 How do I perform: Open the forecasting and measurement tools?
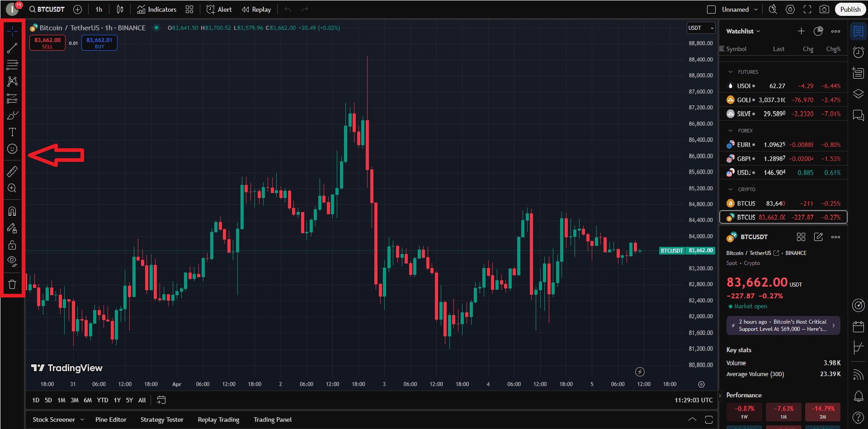tap(12, 99)
